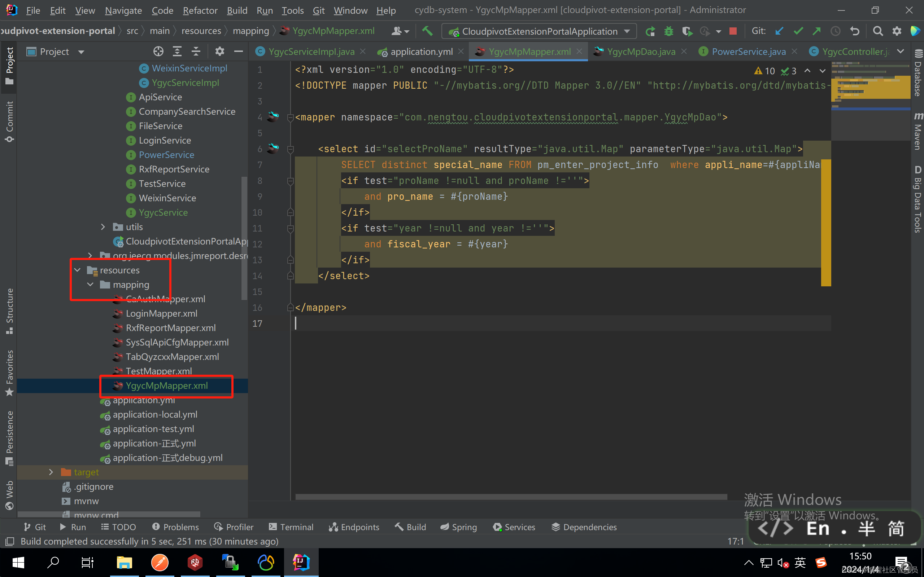Open the Refactor menu

(200, 10)
